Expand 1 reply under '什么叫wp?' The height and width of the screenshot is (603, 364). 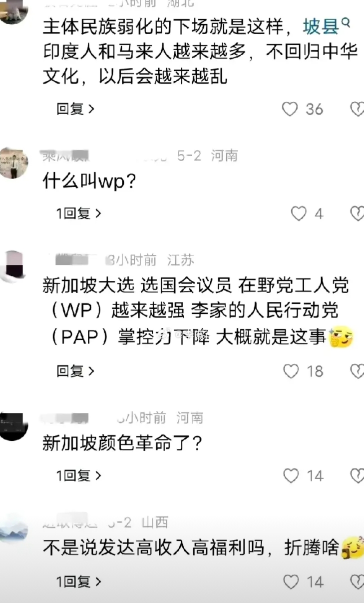click(79, 214)
